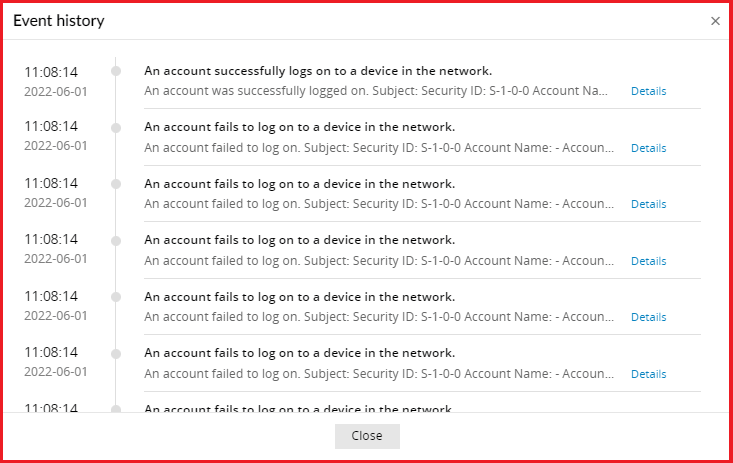Show Details of the third failed logon event
Viewport: 733px width, 463px height.
point(648,261)
